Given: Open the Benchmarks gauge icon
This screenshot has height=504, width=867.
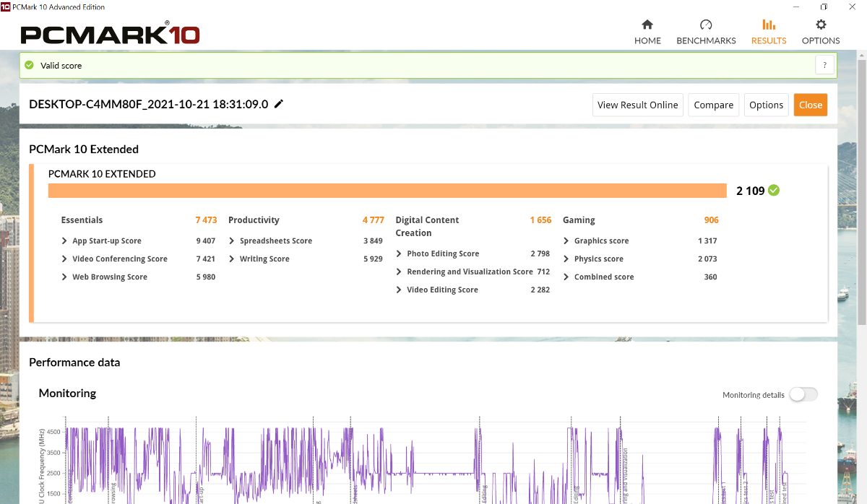Looking at the screenshot, I should click(706, 25).
